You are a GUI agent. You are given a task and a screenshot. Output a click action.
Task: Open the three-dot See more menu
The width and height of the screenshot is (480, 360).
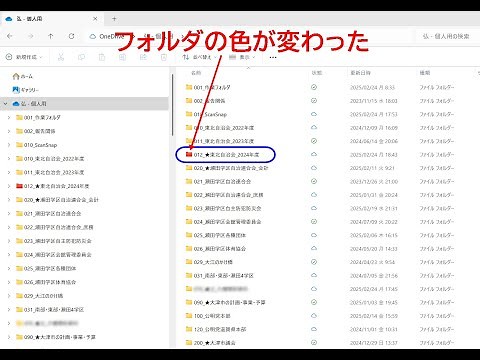pyautogui.click(x=273, y=57)
